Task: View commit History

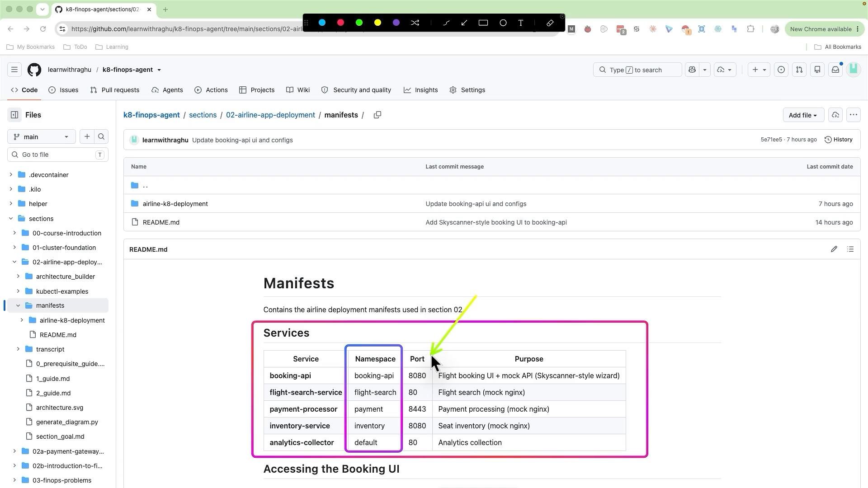Action: click(x=839, y=140)
